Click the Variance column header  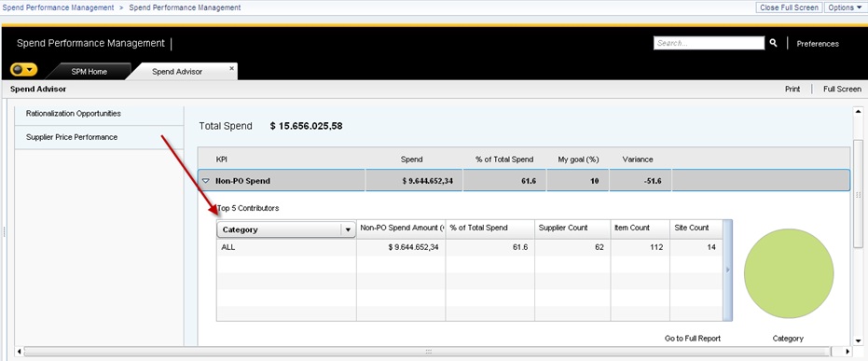click(638, 160)
